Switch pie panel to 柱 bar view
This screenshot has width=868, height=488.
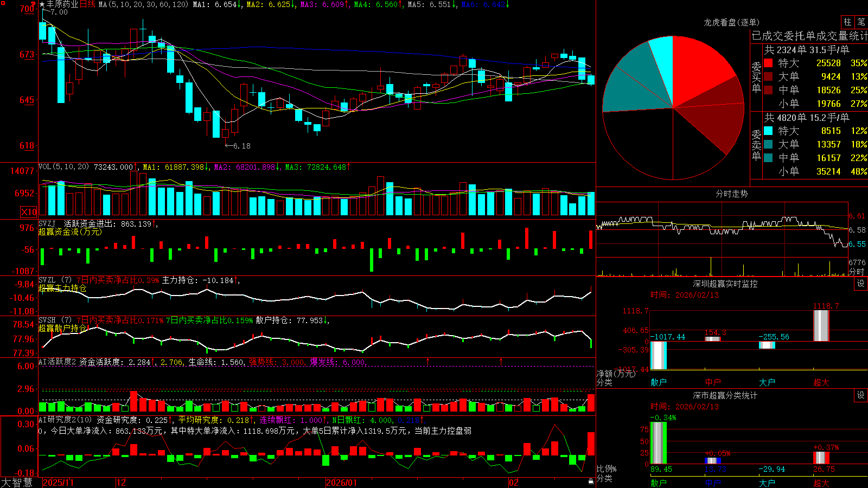point(847,22)
